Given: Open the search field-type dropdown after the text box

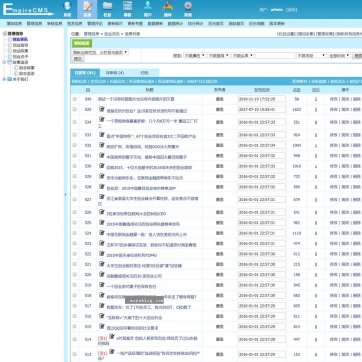Looking at the screenshot, I should (x=311, y=56).
